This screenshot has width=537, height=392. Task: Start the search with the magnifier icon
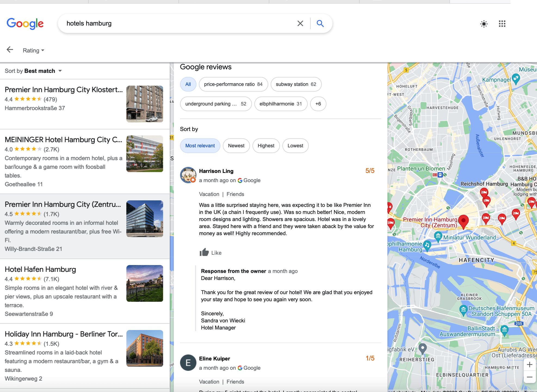click(320, 23)
